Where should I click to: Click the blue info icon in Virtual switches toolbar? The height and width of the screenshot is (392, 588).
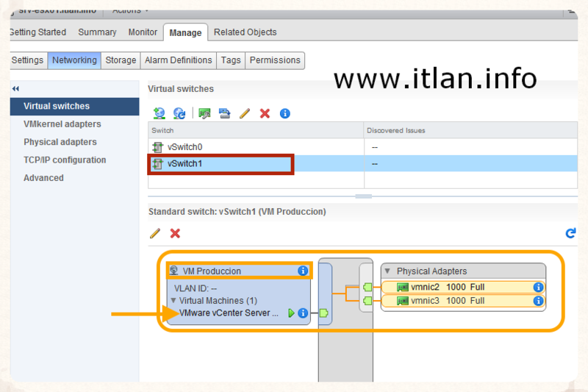[285, 113]
